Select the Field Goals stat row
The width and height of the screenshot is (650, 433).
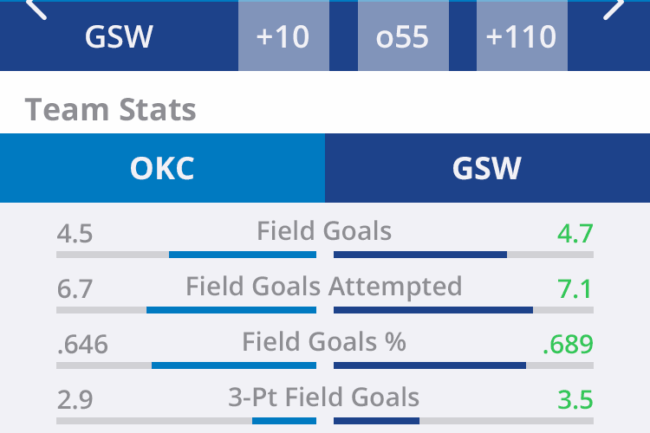point(324,232)
